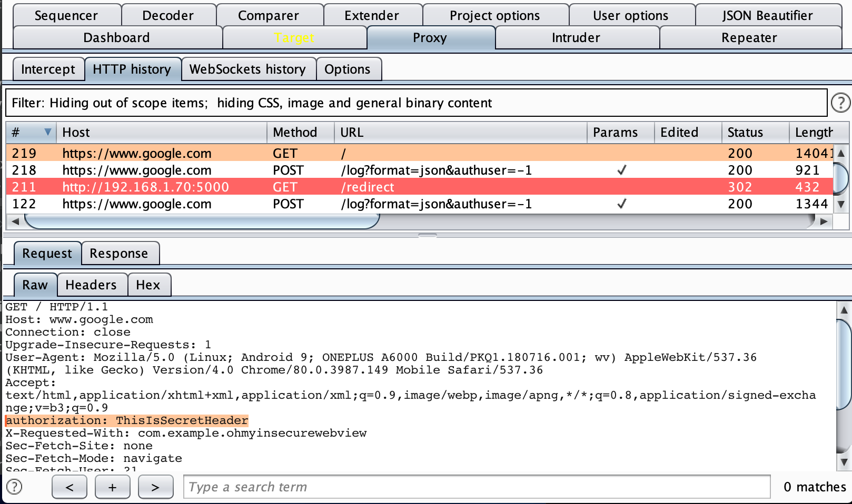Sort by the Length column header
Image resolution: width=852 pixels, height=504 pixels.
[819, 132]
